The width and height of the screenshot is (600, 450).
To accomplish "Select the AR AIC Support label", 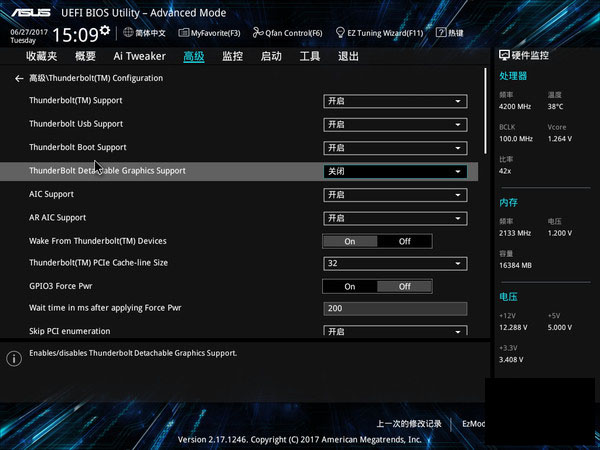I will [57, 218].
